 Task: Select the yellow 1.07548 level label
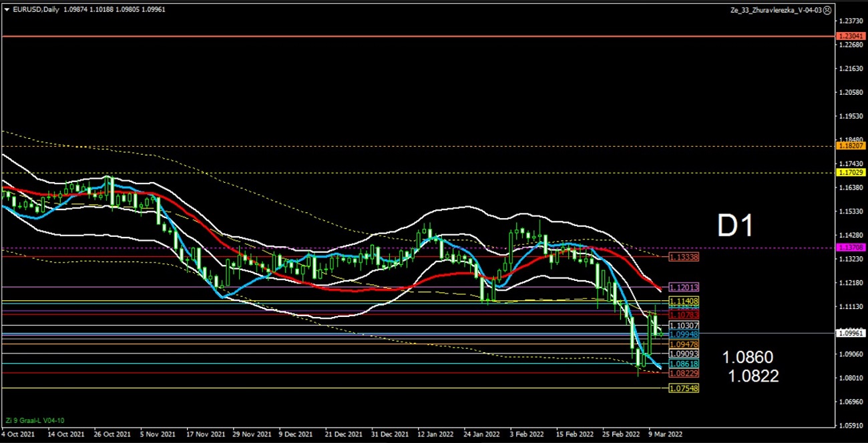point(683,388)
